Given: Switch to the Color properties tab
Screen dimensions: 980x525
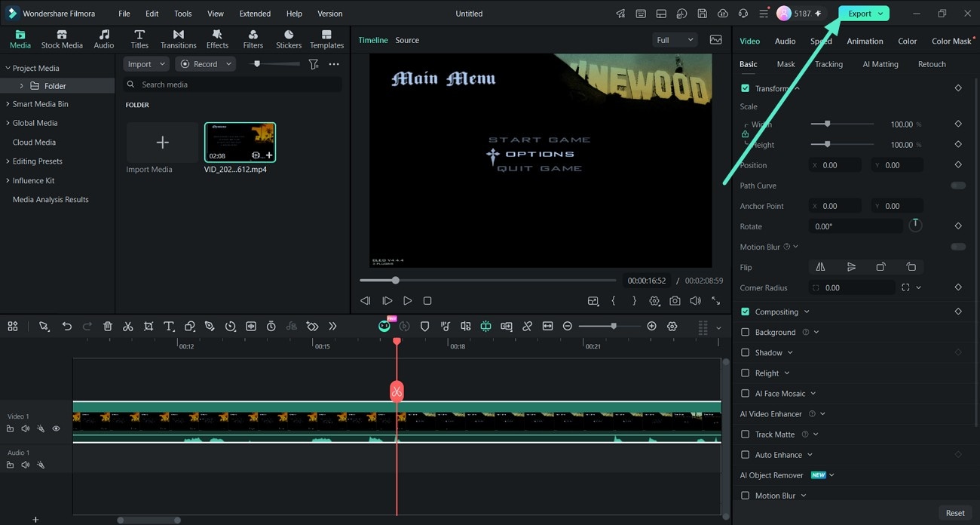Looking at the screenshot, I should click(x=907, y=41).
